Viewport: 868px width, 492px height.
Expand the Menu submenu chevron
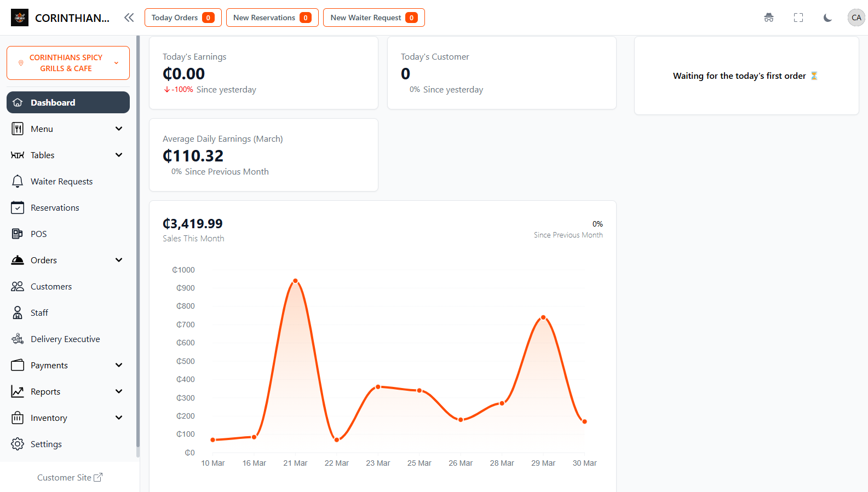119,129
